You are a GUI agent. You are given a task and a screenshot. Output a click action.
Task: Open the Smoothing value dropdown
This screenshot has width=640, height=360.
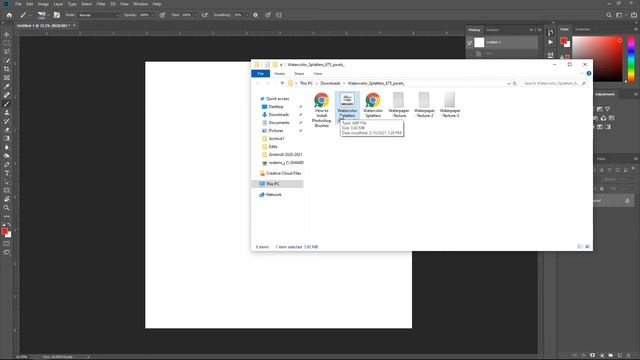pos(247,15)
